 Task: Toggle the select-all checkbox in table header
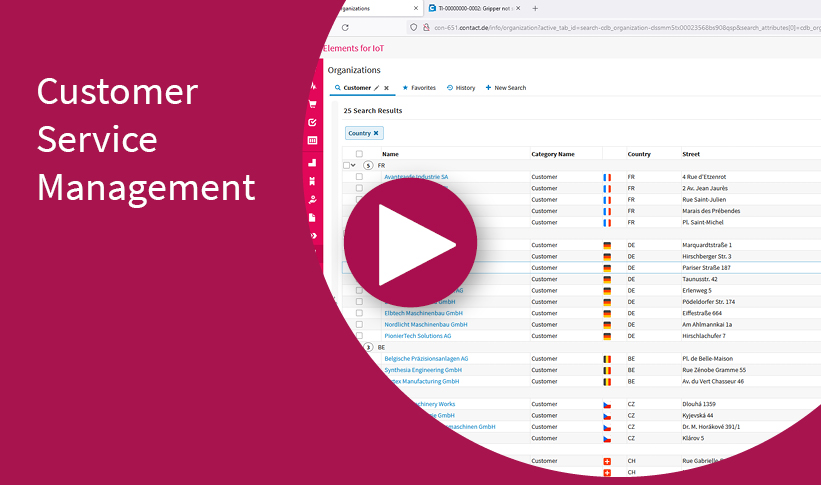359,154
